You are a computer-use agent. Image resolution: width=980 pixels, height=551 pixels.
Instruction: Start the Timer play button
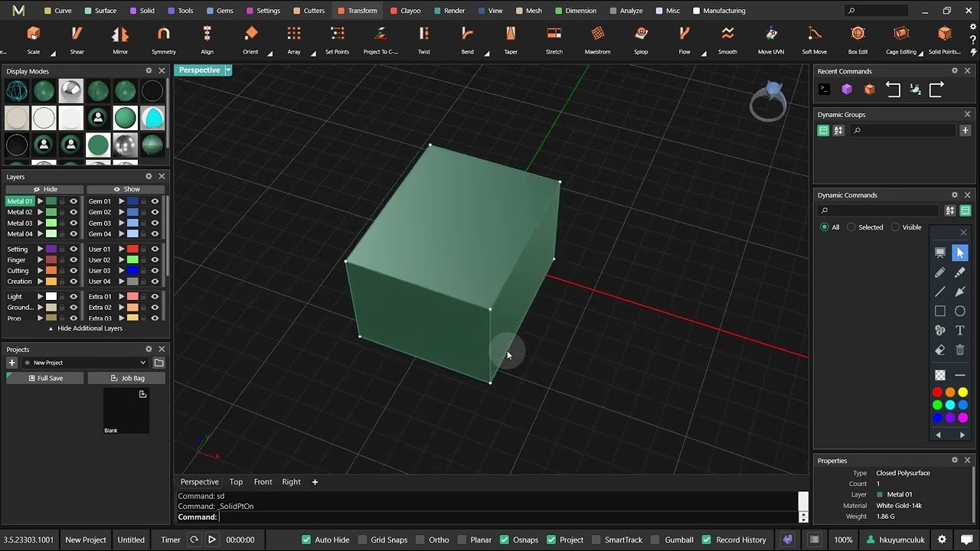tap(212, 540)
